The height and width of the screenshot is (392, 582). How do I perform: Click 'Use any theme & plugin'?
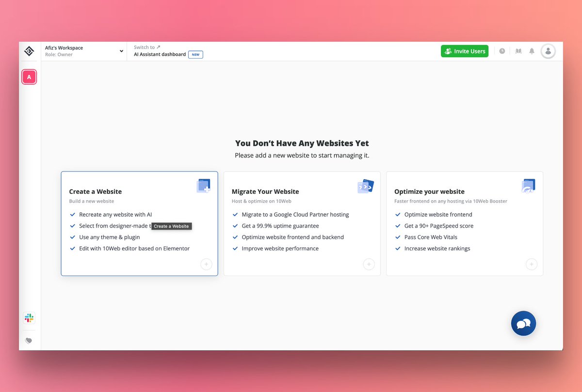[x=110, y=237]
